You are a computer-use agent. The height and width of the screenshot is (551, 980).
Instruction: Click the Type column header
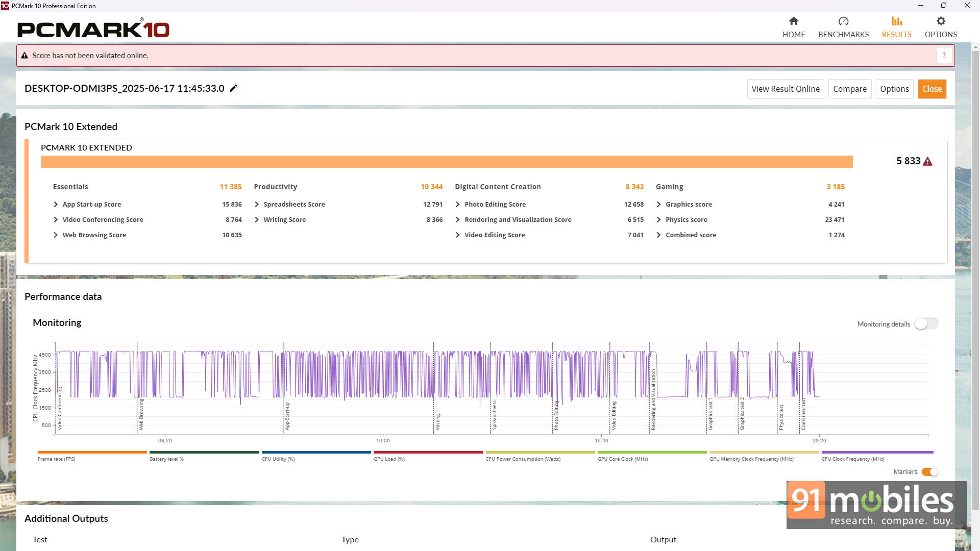point(350,540)
